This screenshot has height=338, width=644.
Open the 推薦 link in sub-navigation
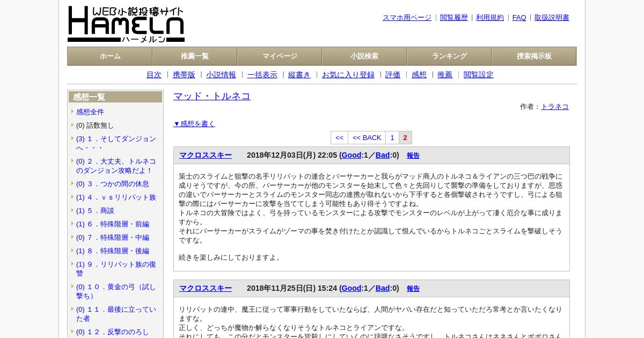coord(445,75)
